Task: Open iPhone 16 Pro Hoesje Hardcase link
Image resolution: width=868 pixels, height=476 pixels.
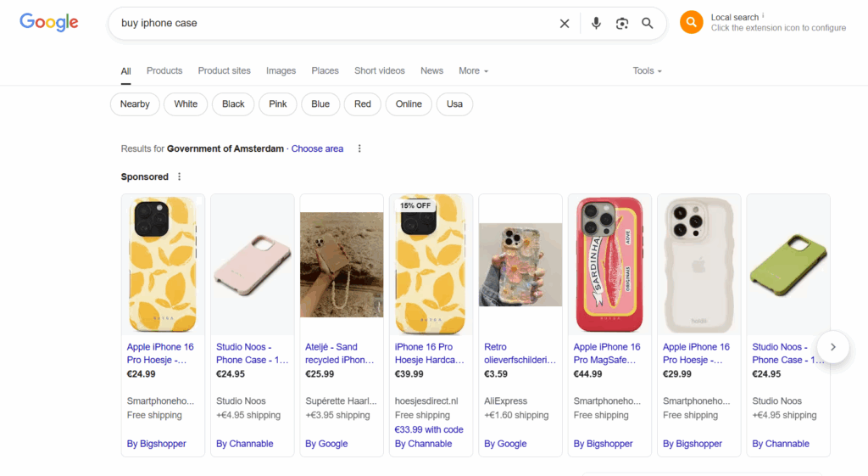Action: tap(429, 354)
